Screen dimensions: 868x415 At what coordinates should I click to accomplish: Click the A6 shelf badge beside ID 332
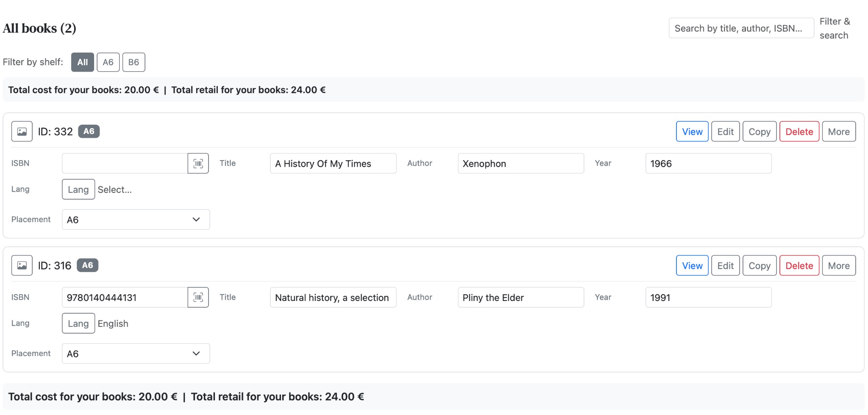point(89,131)
